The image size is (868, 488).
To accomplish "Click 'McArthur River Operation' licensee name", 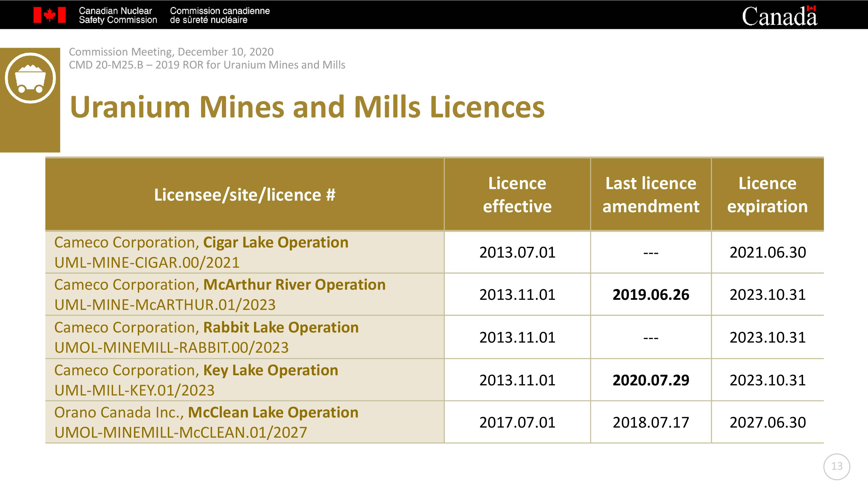I will click(294, 285).
